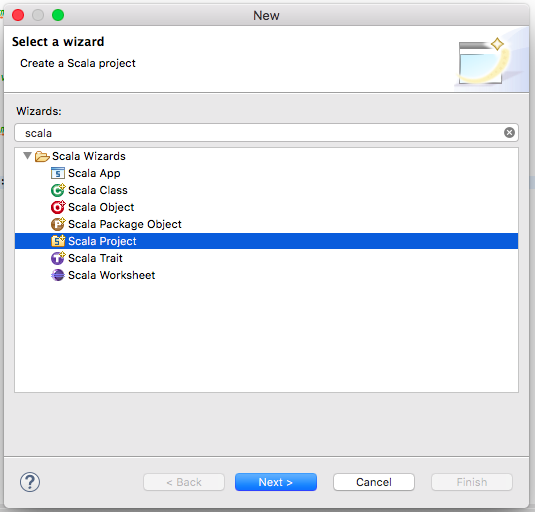This screenshot has width=535, height=512.
Task: Clear the wizard filter text
Action: pyautogui.click(x=509, y=133)
